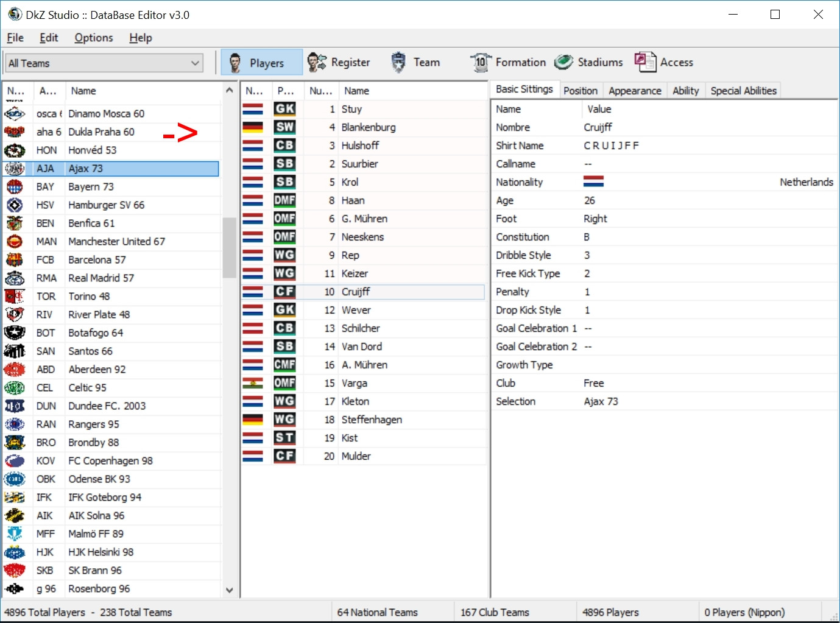This screenshot has height=623, width=840.
Task: Switch to the Special Abilities tab
Action: [x=744, y=91]
